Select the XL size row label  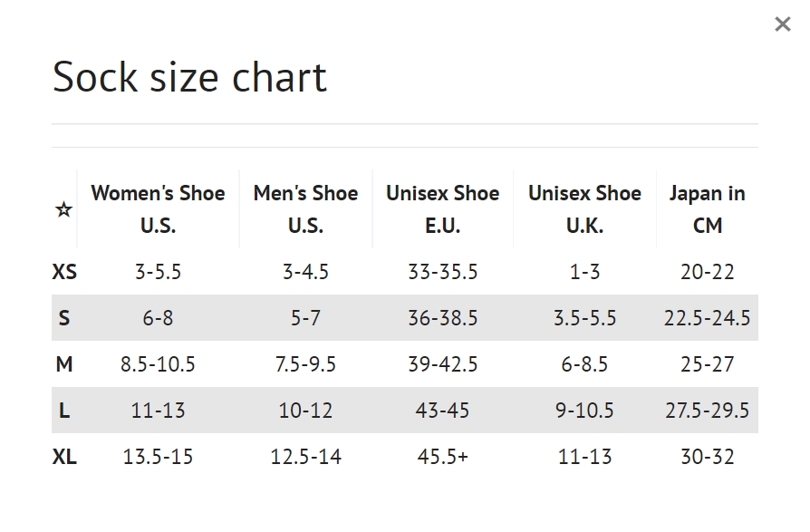[64, 457]
